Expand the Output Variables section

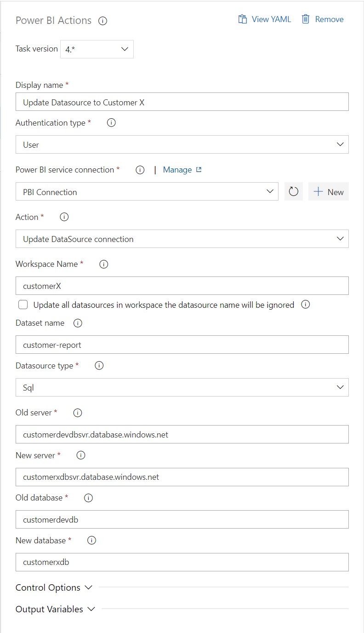pos(55,609)
